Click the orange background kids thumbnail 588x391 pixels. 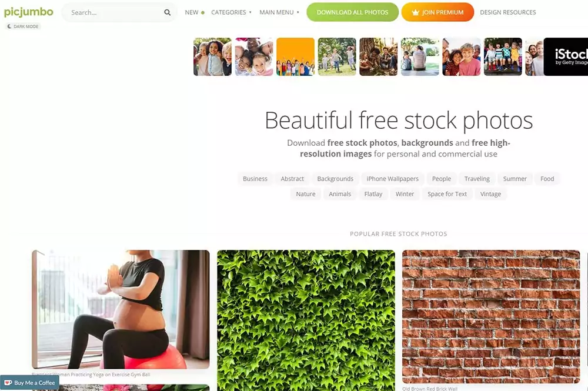(296, 56)
